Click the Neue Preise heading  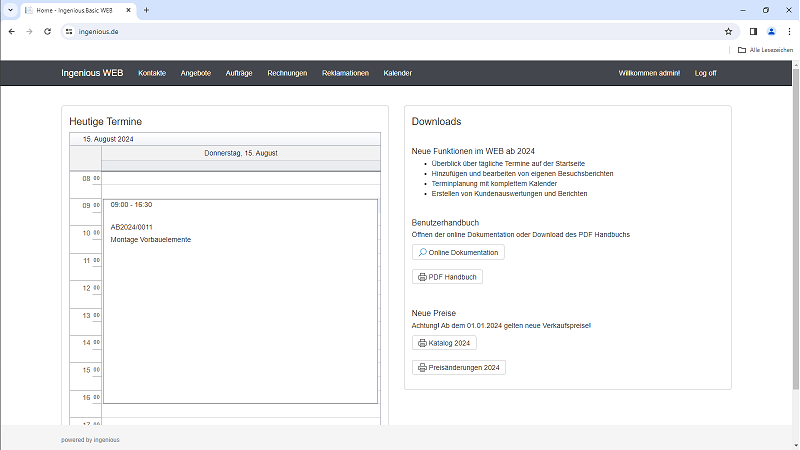coord(434,313)
